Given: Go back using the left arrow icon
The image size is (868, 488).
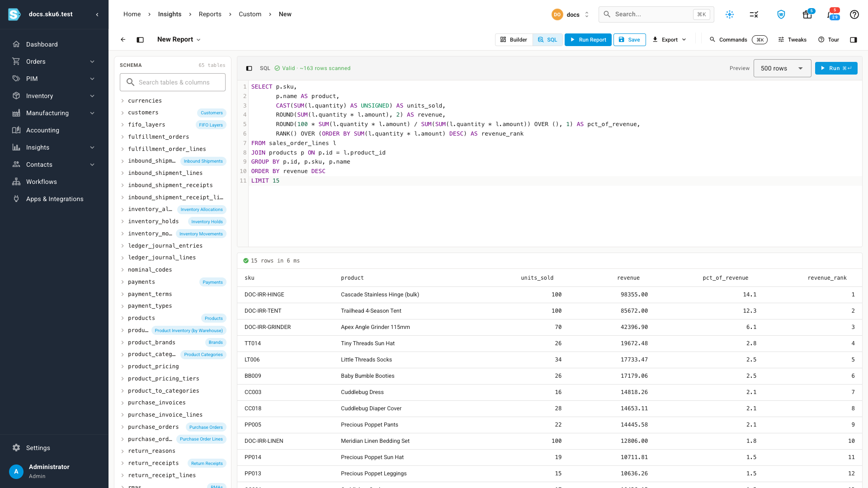Looking at the screenshot, I should click(123, 40).
